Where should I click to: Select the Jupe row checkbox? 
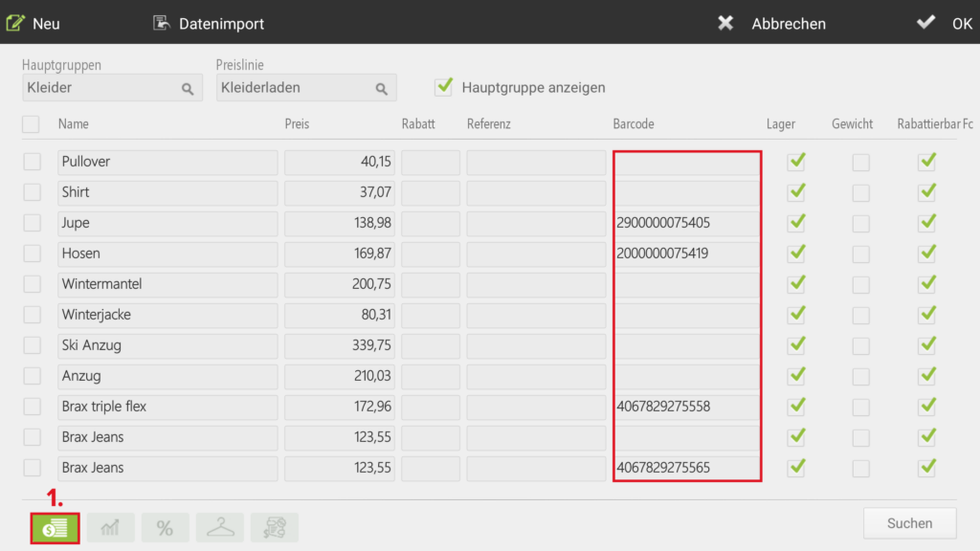[32, 223]
